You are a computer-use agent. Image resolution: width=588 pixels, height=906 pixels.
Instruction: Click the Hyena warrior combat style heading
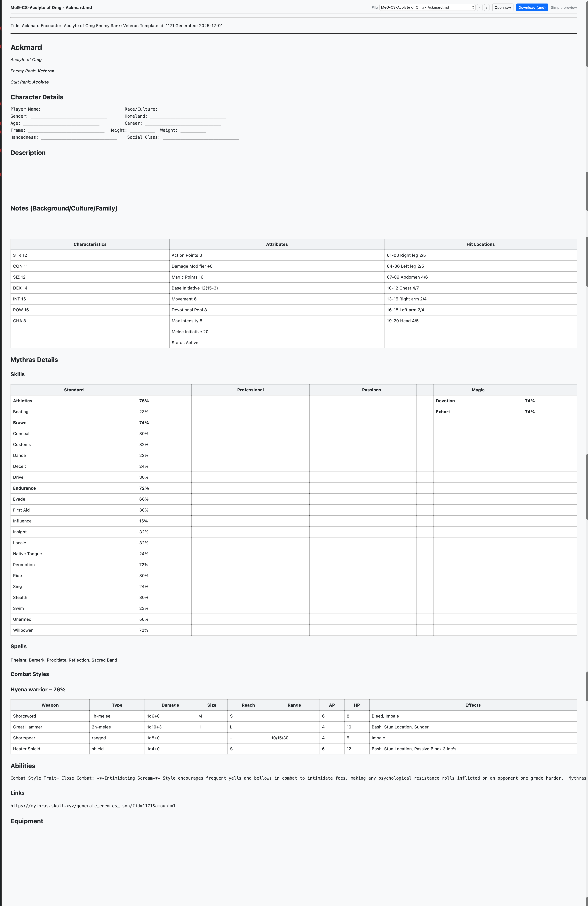[38, 689]
